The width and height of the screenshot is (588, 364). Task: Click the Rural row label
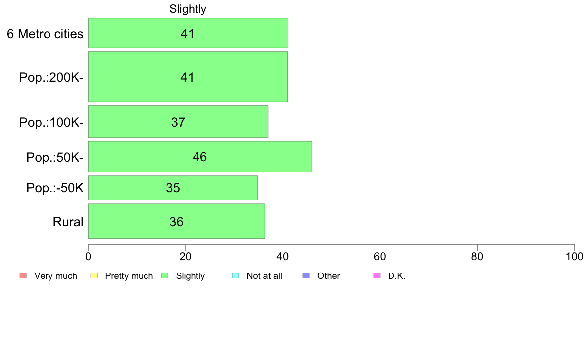click(68, 222)
